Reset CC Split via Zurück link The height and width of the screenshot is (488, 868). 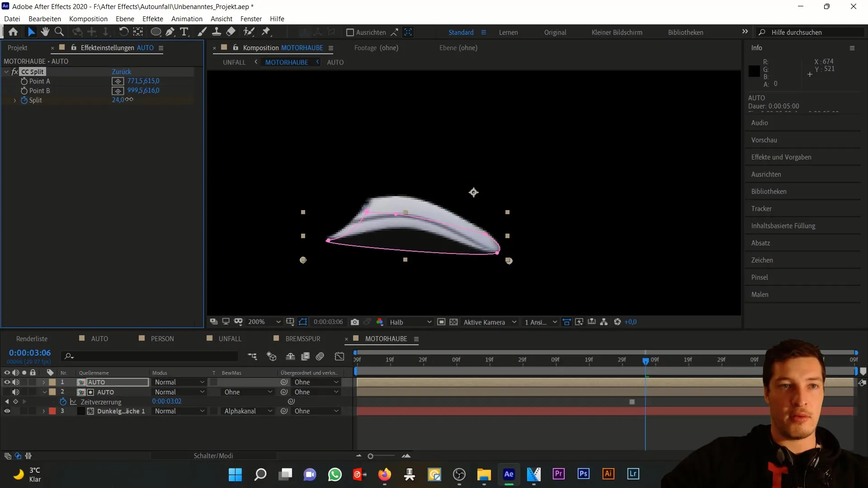tap(122, 72)
